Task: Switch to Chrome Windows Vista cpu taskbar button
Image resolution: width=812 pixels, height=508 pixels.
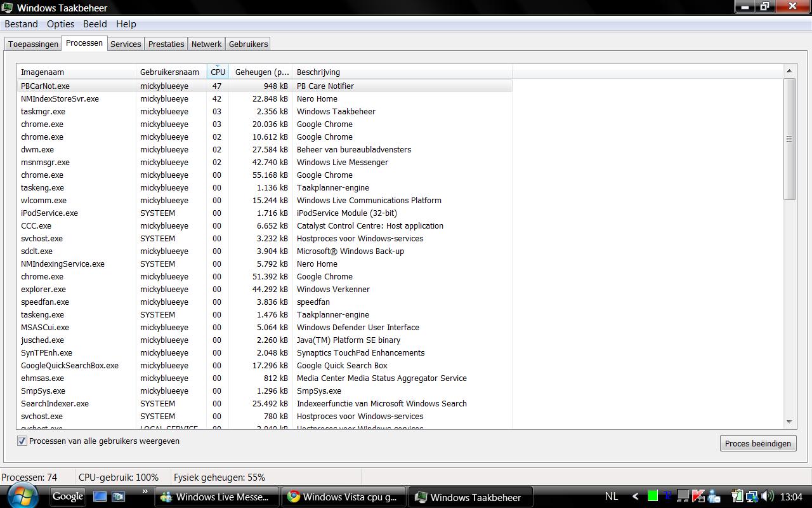Action: (x=343, y=497)
